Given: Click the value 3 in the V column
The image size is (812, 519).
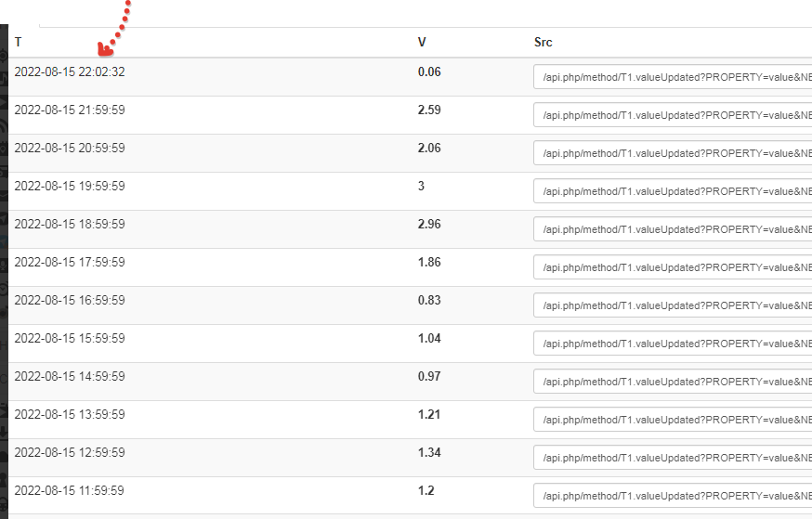Looking at the screenshot, I should point(421,186).
